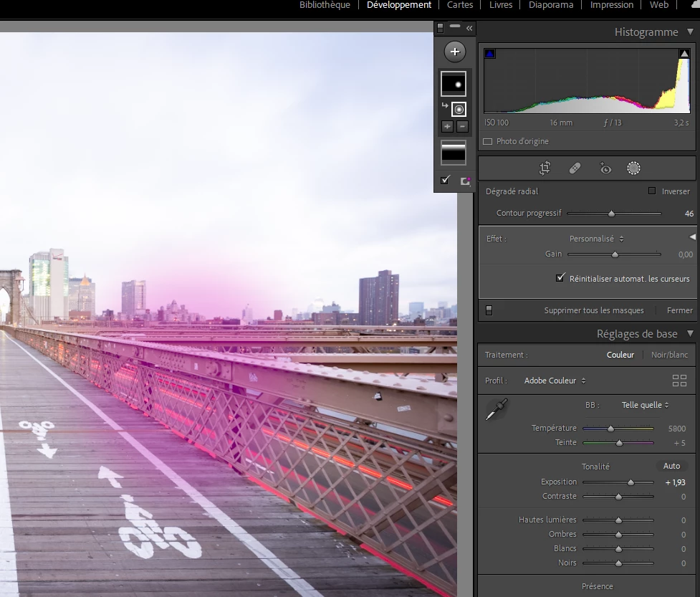700x597 pixels.
Task: Click the Teinte value +5
Action: (x=679, y=443)
